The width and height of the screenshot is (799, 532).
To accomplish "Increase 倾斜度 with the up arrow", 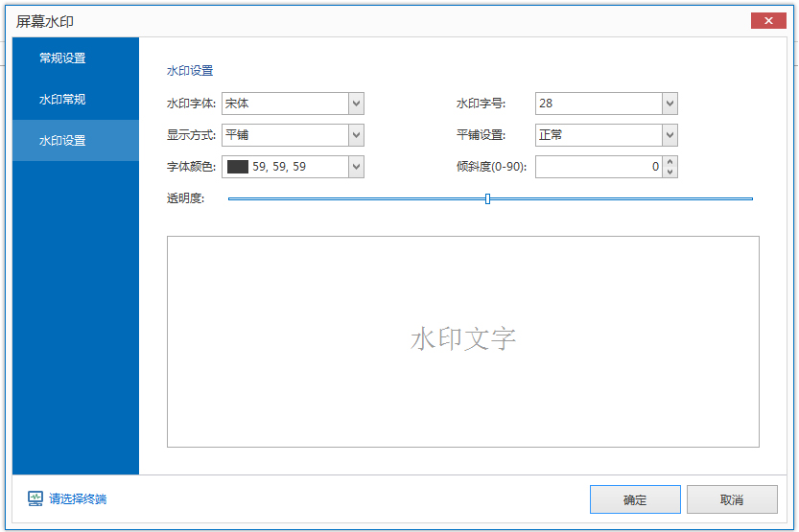I will point(670,162).
